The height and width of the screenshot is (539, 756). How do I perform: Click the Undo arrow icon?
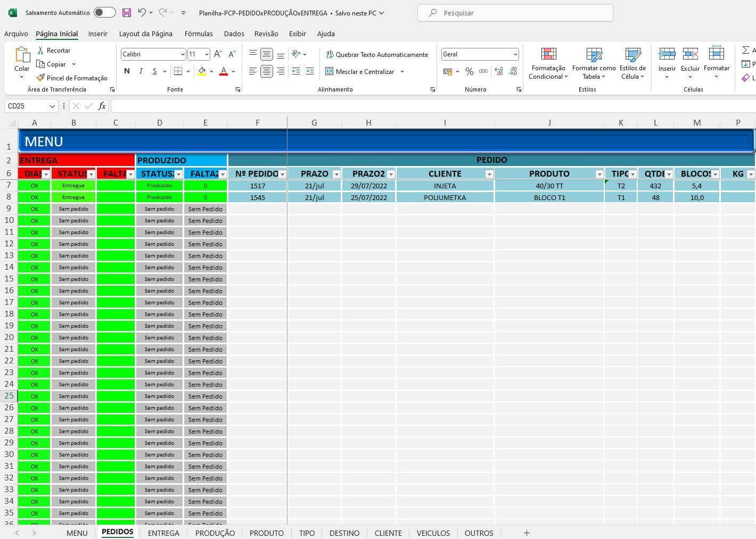(x=142, y=13)
